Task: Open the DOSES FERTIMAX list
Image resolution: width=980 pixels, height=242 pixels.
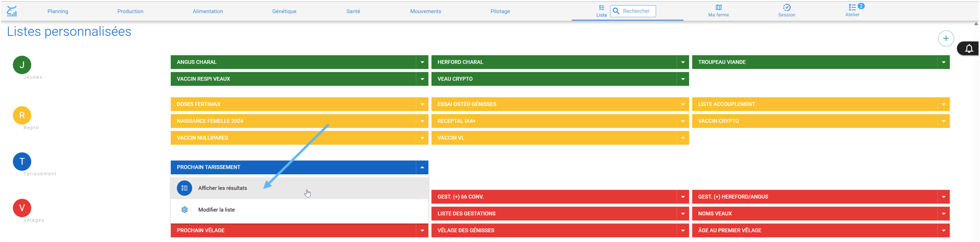Action: click(293, 104)
